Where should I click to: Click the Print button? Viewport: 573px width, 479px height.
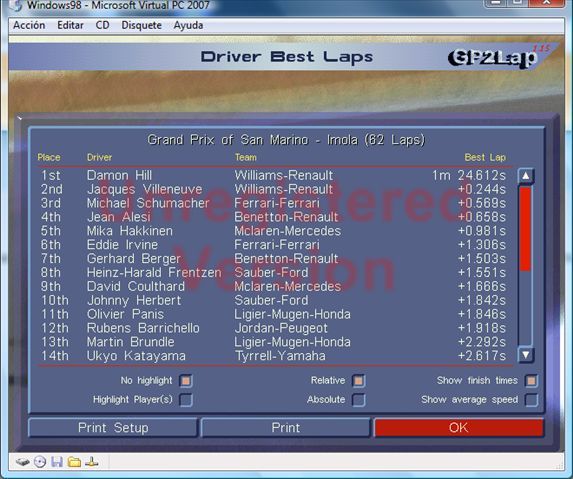[x=286, y=427]
